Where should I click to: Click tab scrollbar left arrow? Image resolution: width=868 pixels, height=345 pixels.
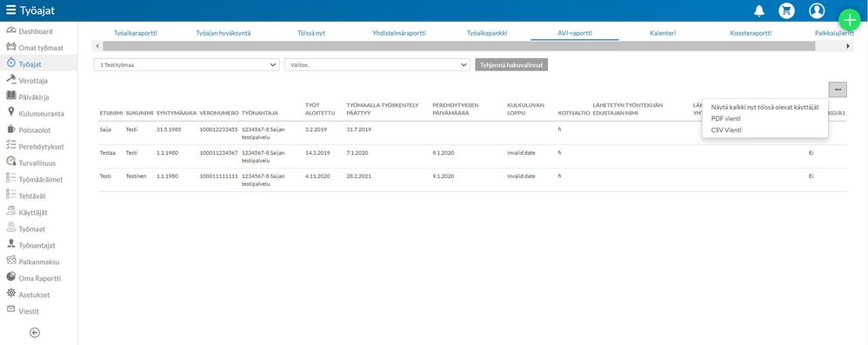[97, 46]
